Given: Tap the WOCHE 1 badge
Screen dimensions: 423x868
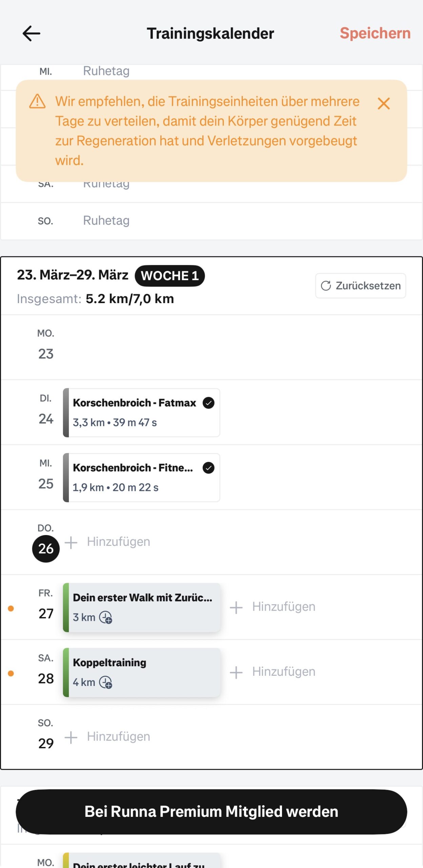Looking at the screenshot, I should pos(170,276).
